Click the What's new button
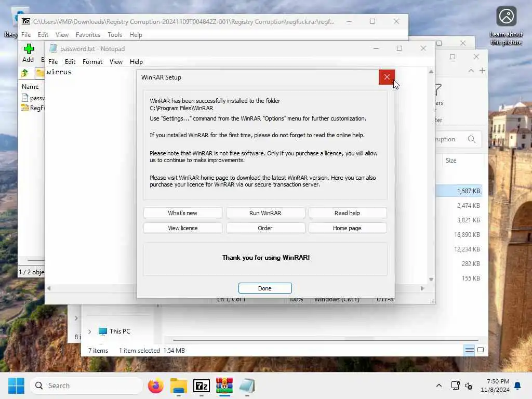The width and height of the screenshot is (532, 399). click(x=182, y=213)
